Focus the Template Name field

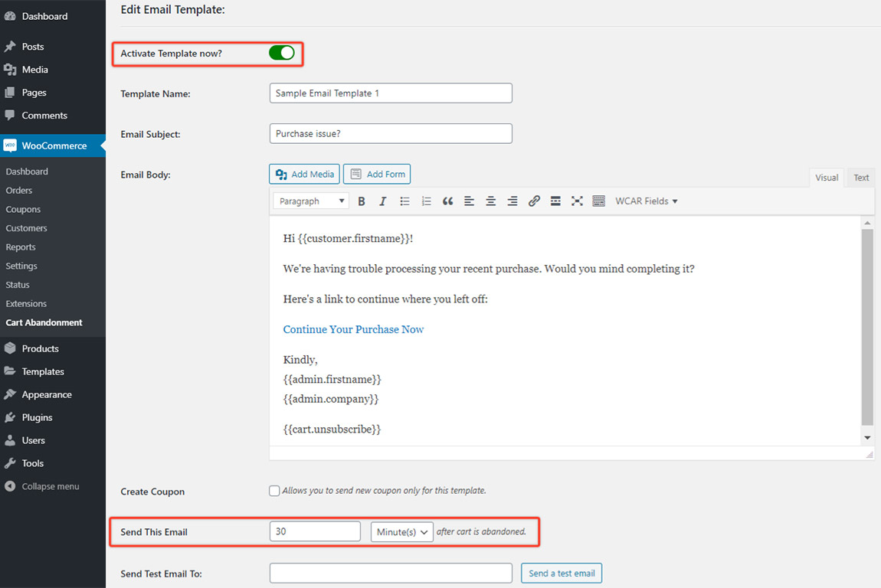(x=391, y=93)
